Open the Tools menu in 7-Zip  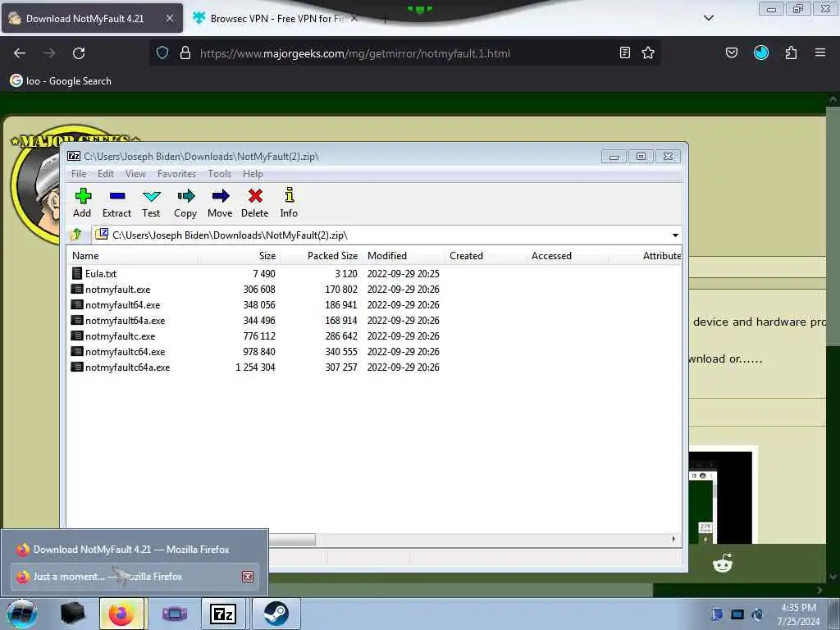(x=220, y=174)
